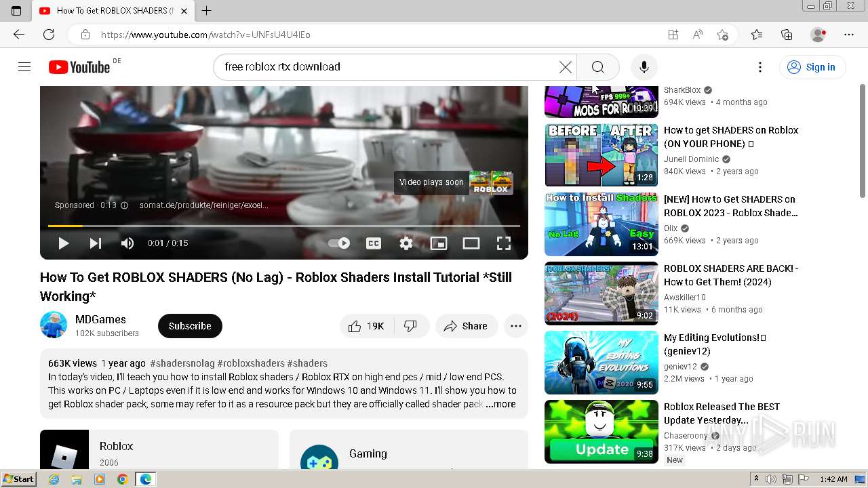Open player settings gear
Viewport: 868px width, 488px height.
pos(406,243)
